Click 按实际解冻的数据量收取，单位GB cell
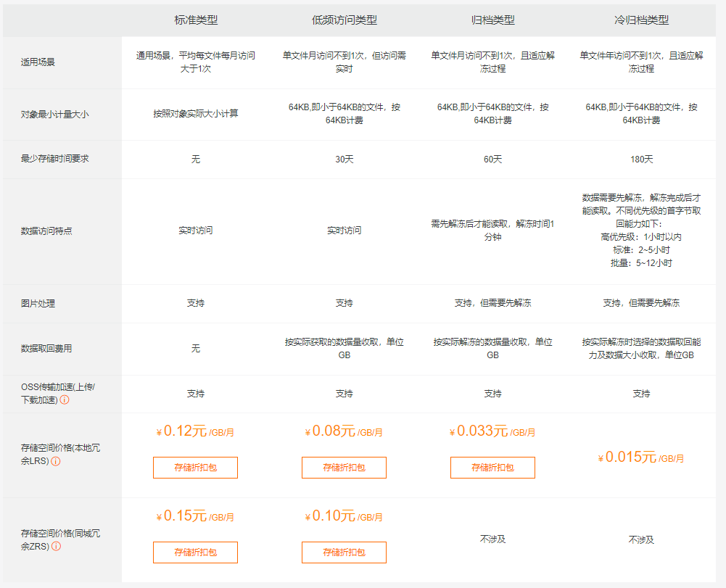The image size is (726, 588). coord(492,349)
